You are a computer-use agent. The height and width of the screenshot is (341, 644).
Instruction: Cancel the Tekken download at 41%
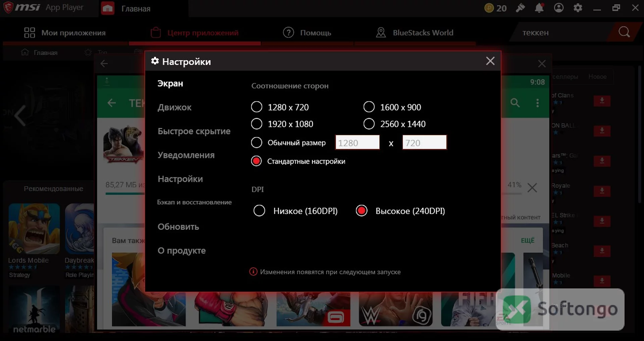click(532, 188)
